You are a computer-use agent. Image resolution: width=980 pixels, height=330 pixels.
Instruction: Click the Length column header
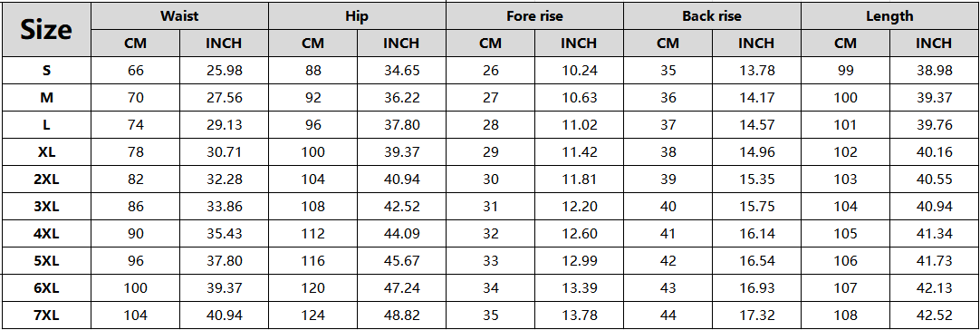pyautogui.click(x=889, y=15)
